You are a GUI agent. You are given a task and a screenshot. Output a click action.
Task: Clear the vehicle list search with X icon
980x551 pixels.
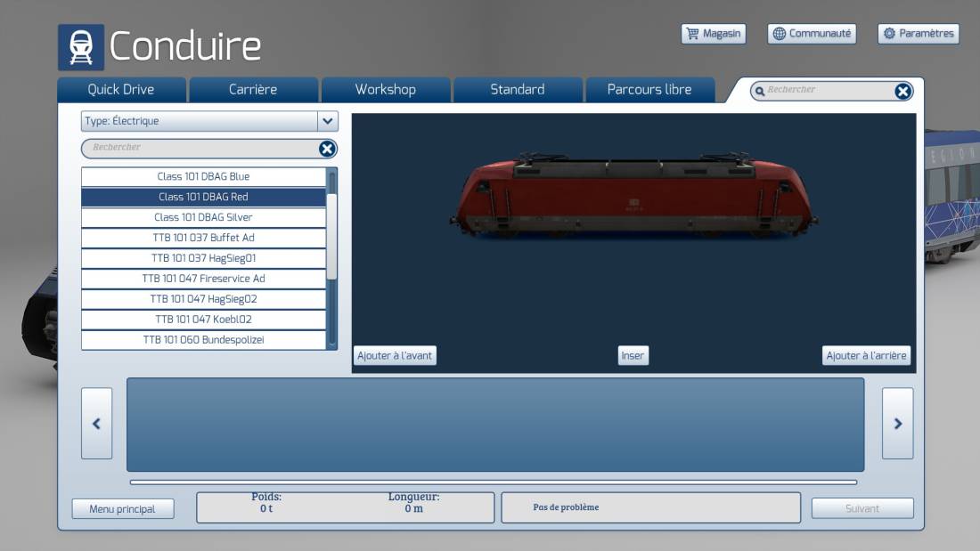tap(327, 149)
